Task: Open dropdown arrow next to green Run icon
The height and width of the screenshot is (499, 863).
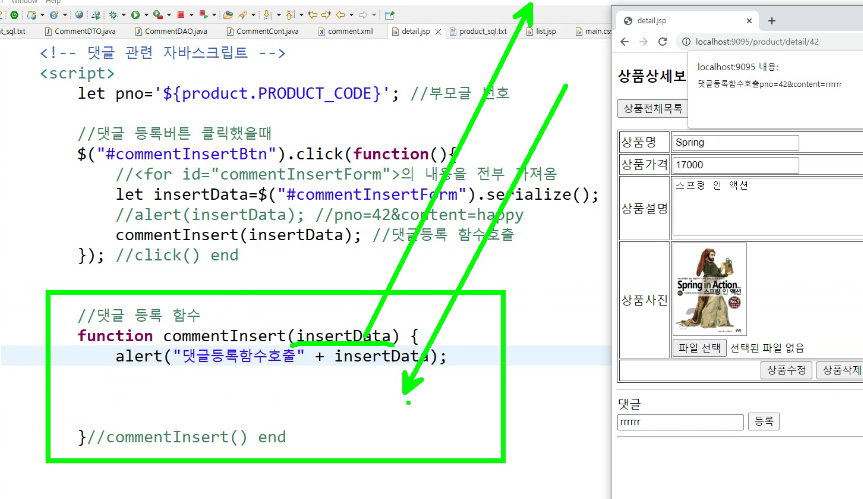Action: tap(146, 15)
